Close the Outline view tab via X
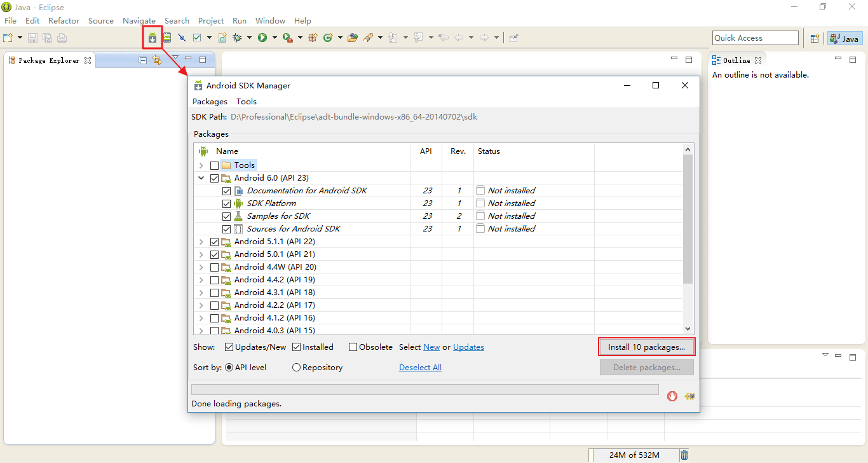Screen dimensions: 868x463 (x=758, y=60)
